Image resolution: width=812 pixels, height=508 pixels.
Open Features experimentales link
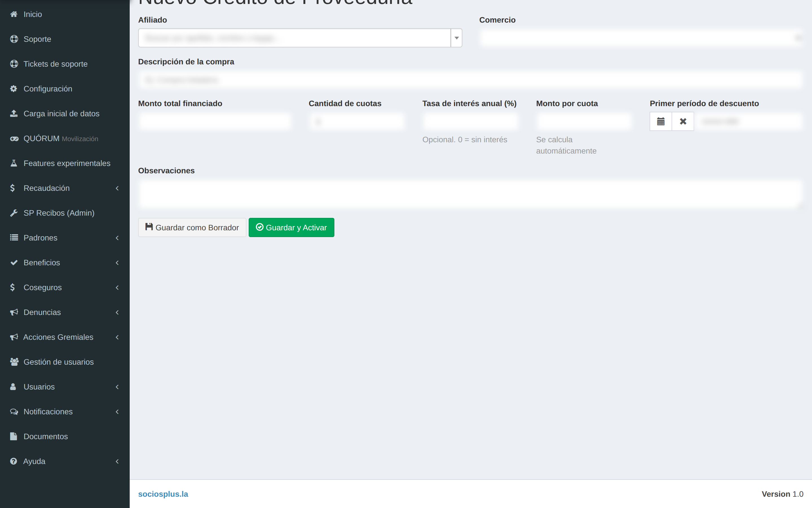pyautogui.click(x=65, y=163)
